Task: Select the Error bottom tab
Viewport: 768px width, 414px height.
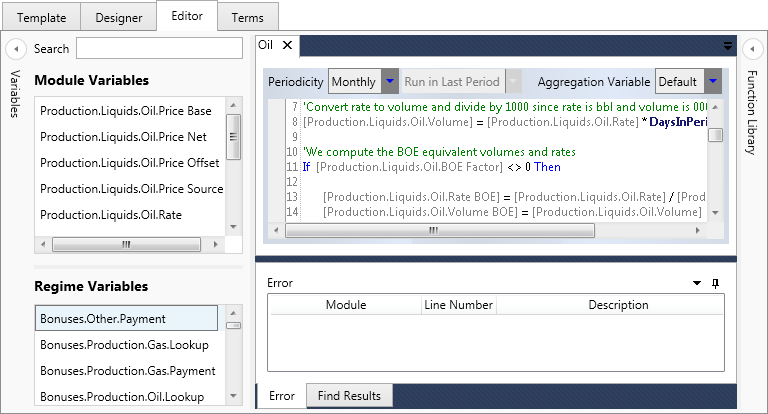Action: tap(282, 396)
